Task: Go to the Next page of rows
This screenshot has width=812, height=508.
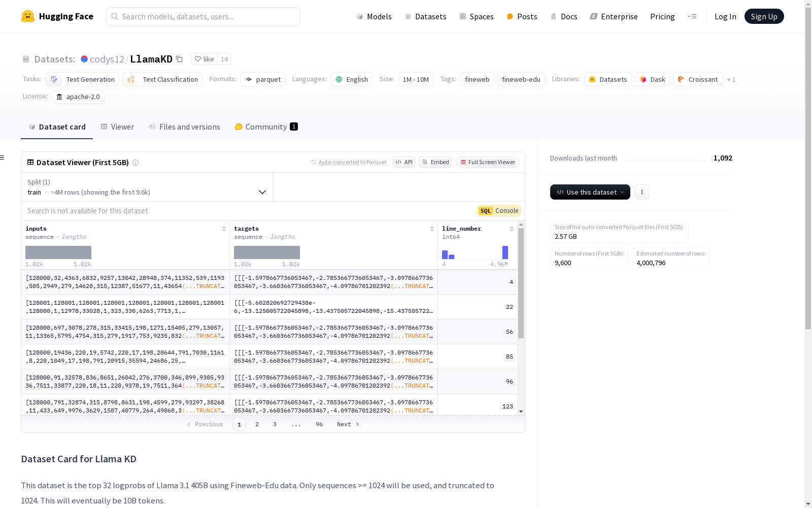Action: tap(348, 424)
